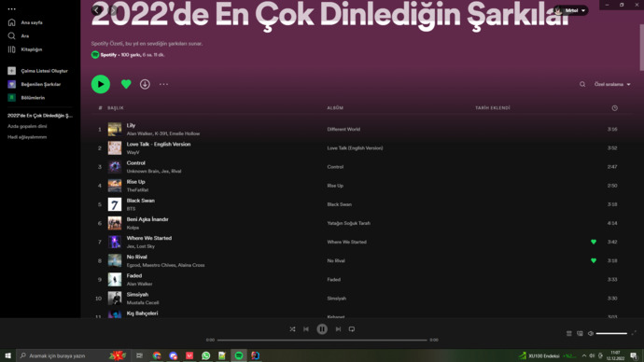Open the Windows Start menu

(7, 355)
